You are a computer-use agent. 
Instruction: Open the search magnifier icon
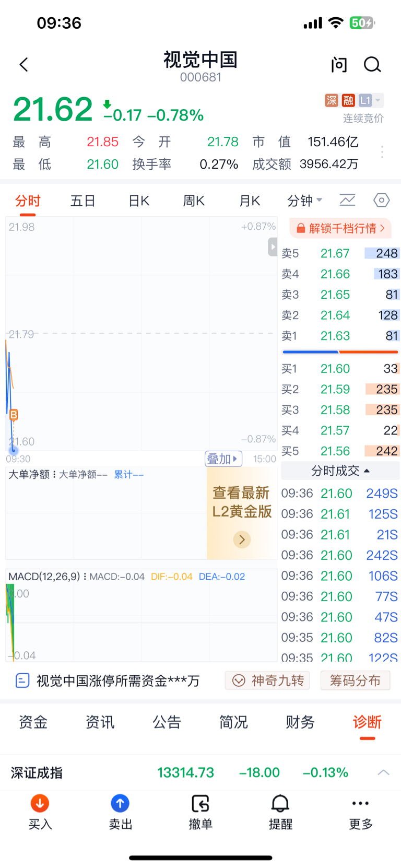(372, 65)
